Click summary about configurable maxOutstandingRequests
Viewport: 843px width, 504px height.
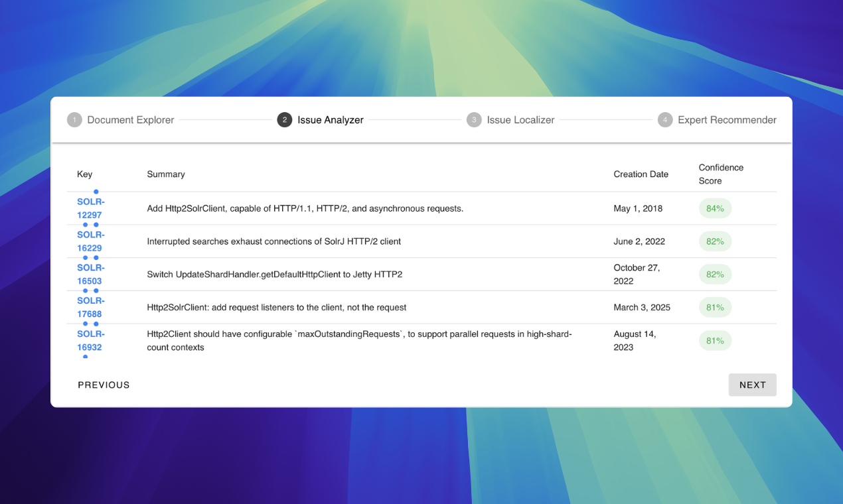(359, 341)
